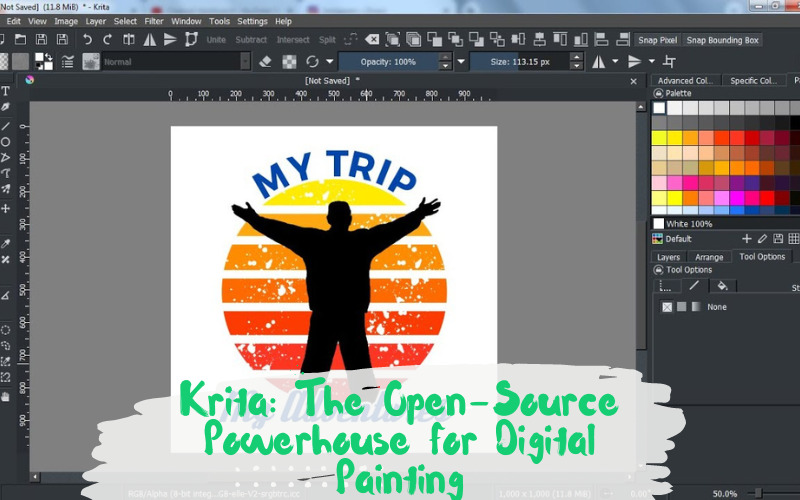Open the Filter menu
Image resolution: width=800 pixels, height=500 pixels.
[154, 21]
